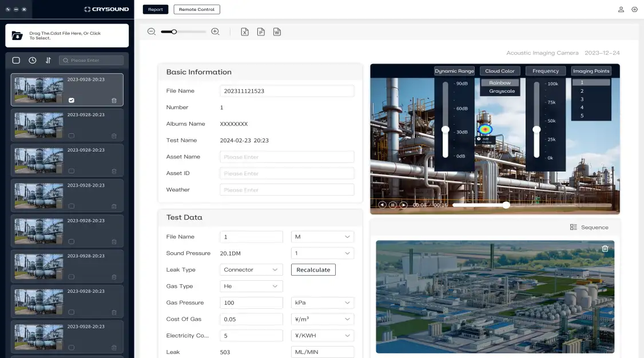Click the Dynamic Range slider handle
This screenshot has height=358, width=644.
coord(446,130)
